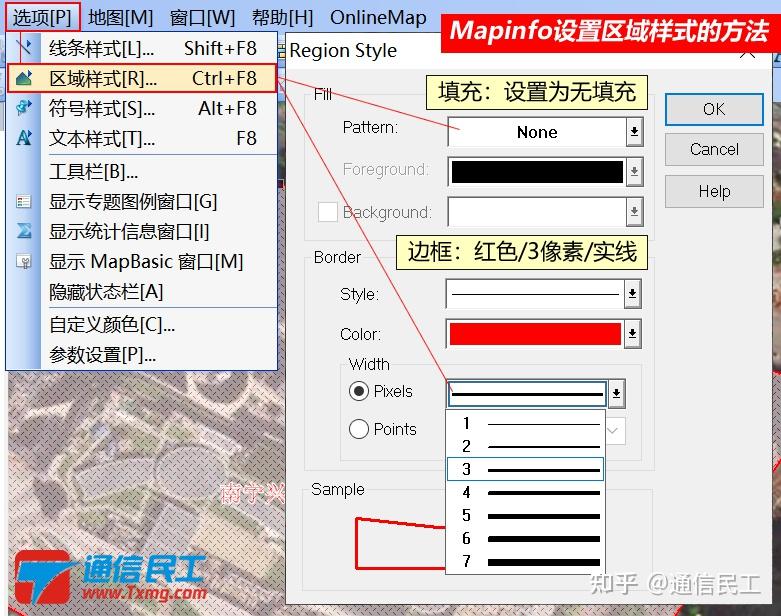This screenshot has width=781, height=616.
Task: Open the Background color dropdown arrow
Action: click(634, 212)
